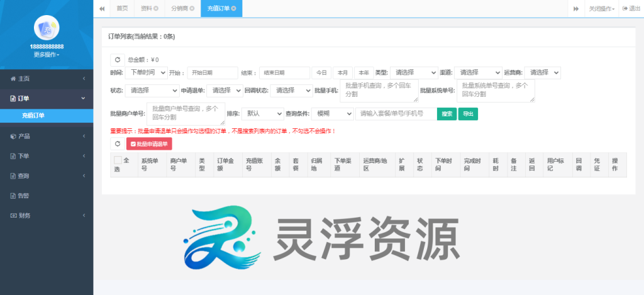Close the 充值订单 tab with its x icon
Viewport: 644px width, 295px height.
tap(234, 9)
